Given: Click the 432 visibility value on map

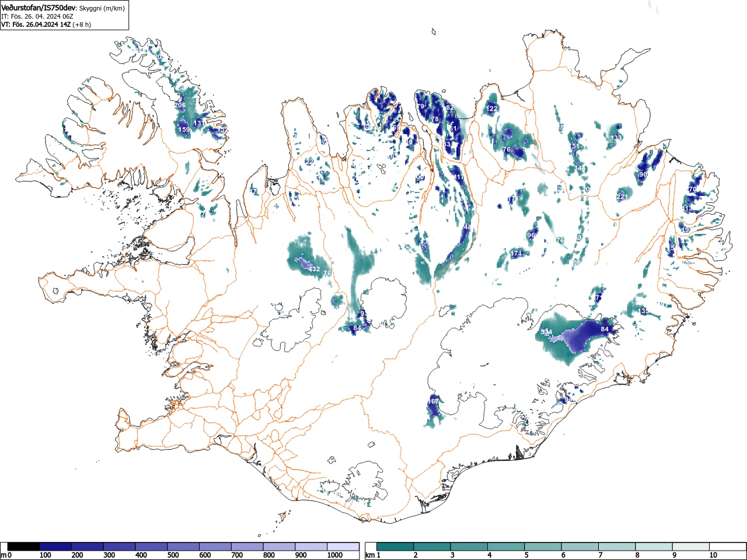Looking at the screenshot, I should coord(314,269).
